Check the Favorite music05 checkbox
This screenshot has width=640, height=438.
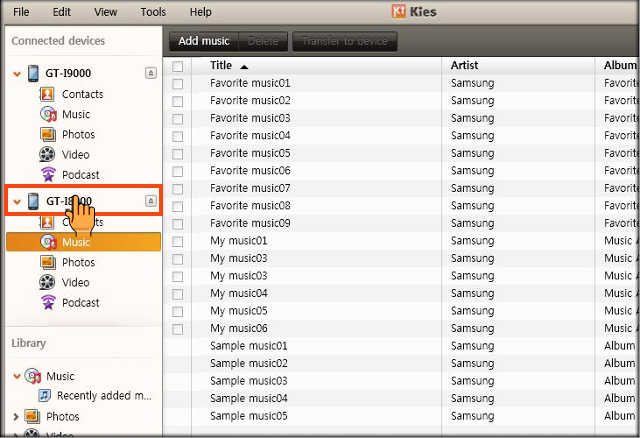[178, 154]
